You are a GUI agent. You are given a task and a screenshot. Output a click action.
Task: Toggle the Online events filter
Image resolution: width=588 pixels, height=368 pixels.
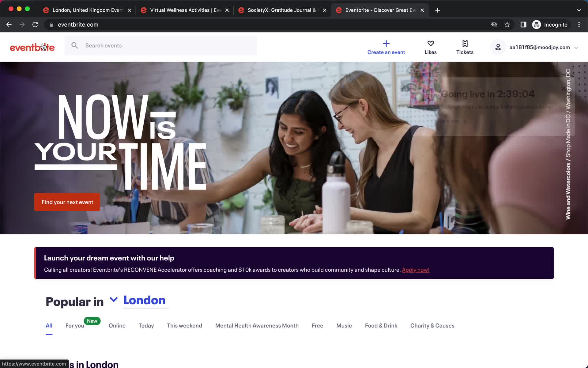click(x=117, y=325)
